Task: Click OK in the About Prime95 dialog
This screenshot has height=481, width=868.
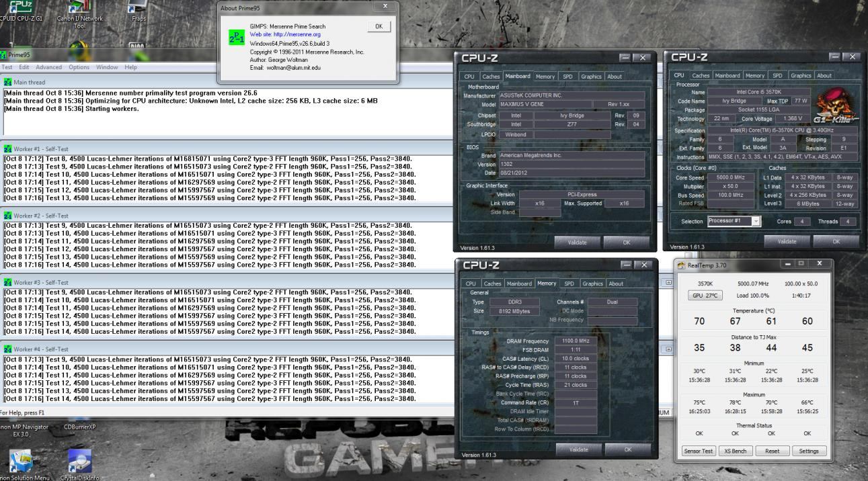Action: coord(379,26)
